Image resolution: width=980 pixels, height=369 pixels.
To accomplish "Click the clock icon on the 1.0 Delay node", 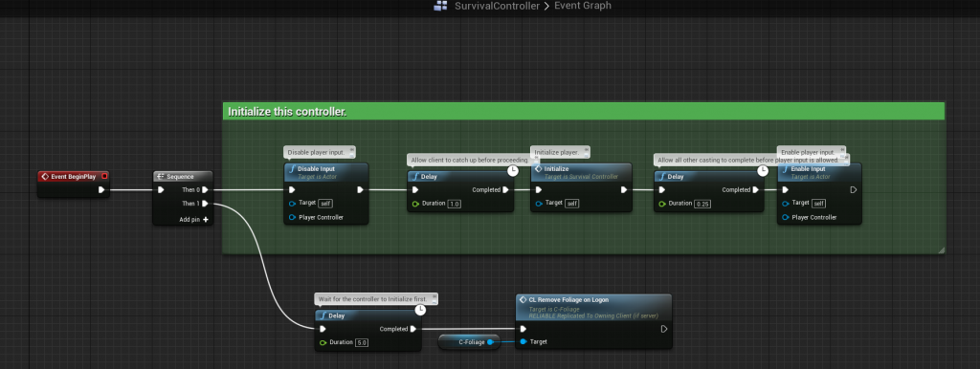I will coord(513,170).
